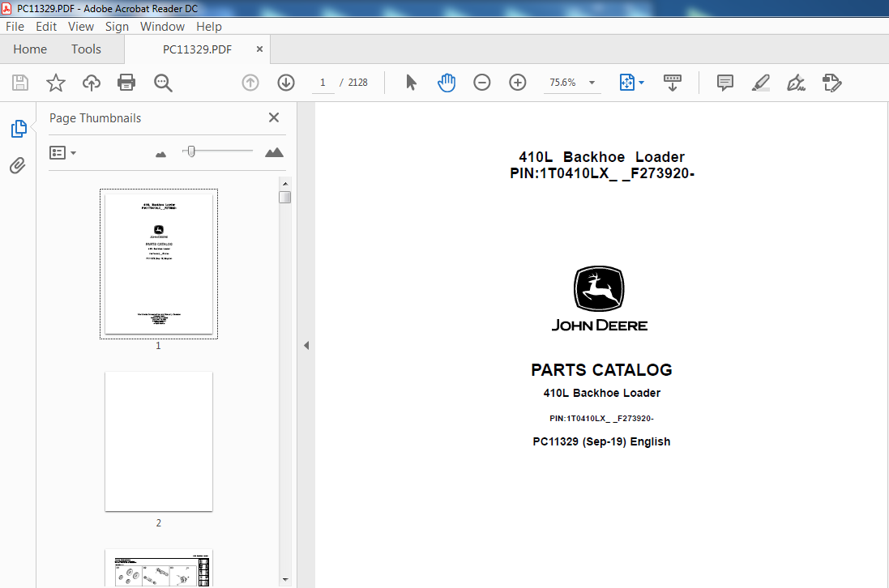This screenshot has width=889, height=588.
Task: Select page 2 blank thumbnail
Action: point(159,441)
